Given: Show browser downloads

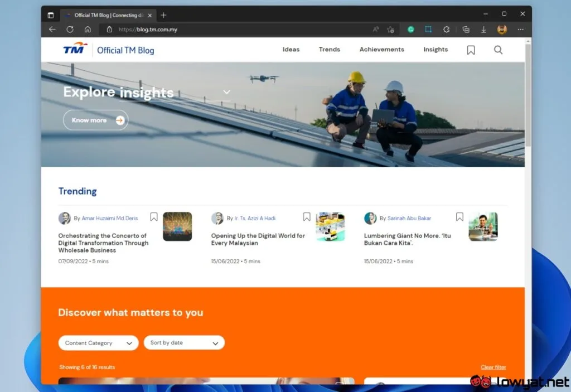Looking at the screenshot, I should pyautogui.click(x=483, y=30).
